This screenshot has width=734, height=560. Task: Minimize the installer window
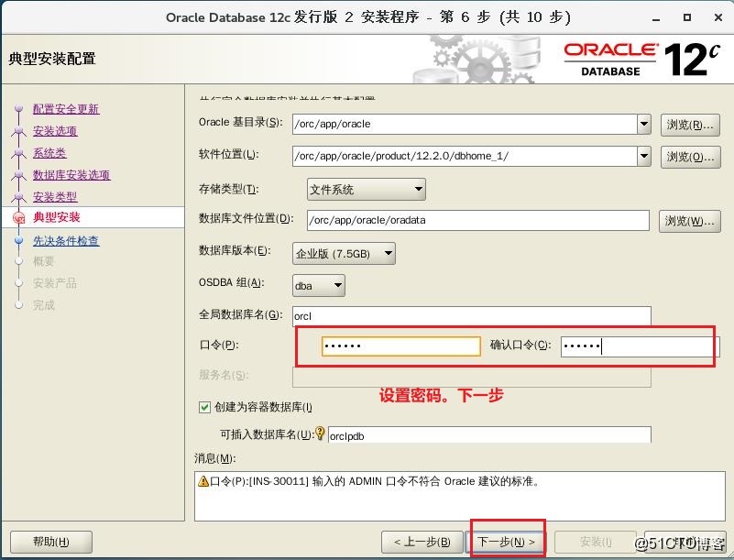click(x=656, y=18)
